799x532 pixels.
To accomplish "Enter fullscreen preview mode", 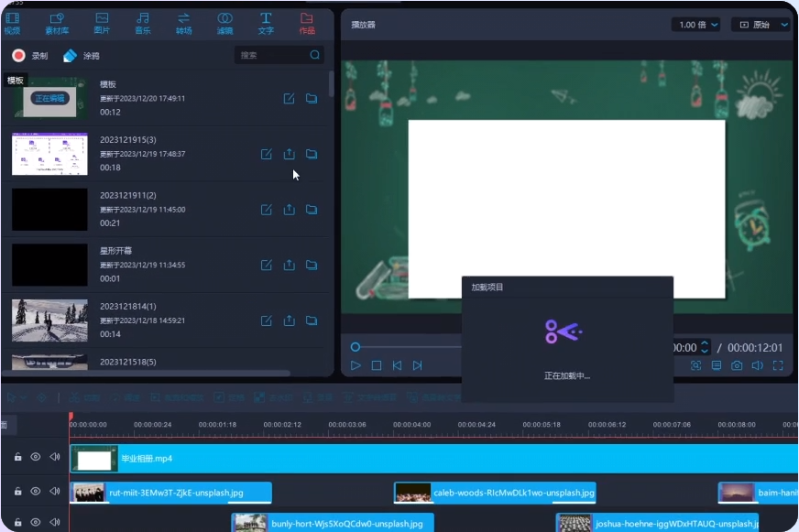I will point(778,365).
